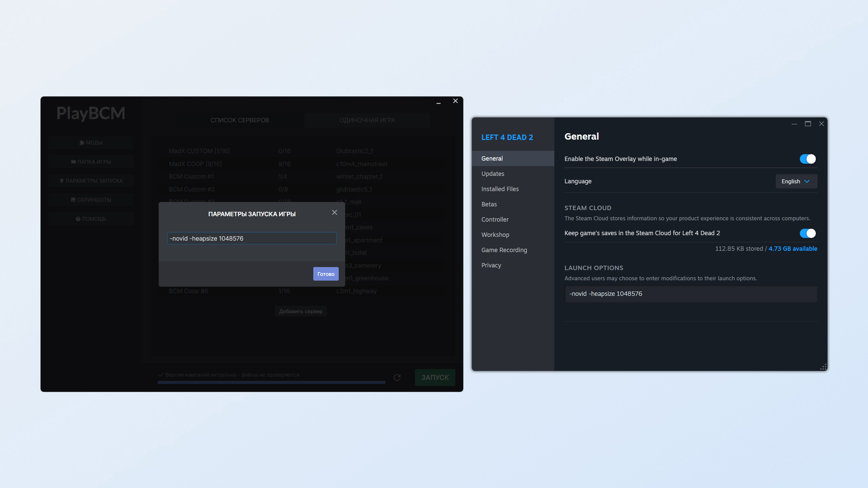Click the folder icon on ПАПКА ИГРЫ
This screenshot has height=488, width=868.
click(x=74, y=162)
